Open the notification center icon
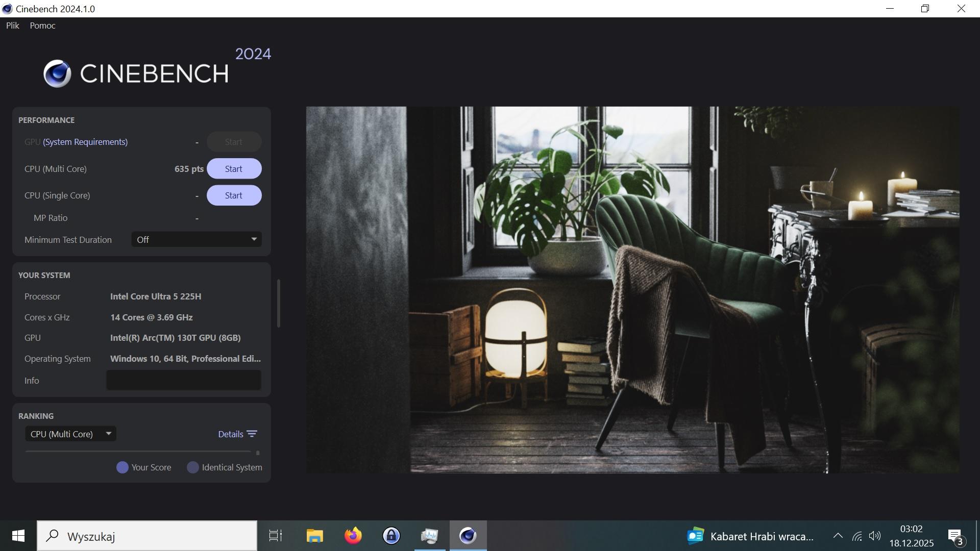980x551 pixels. click(955, 536)
